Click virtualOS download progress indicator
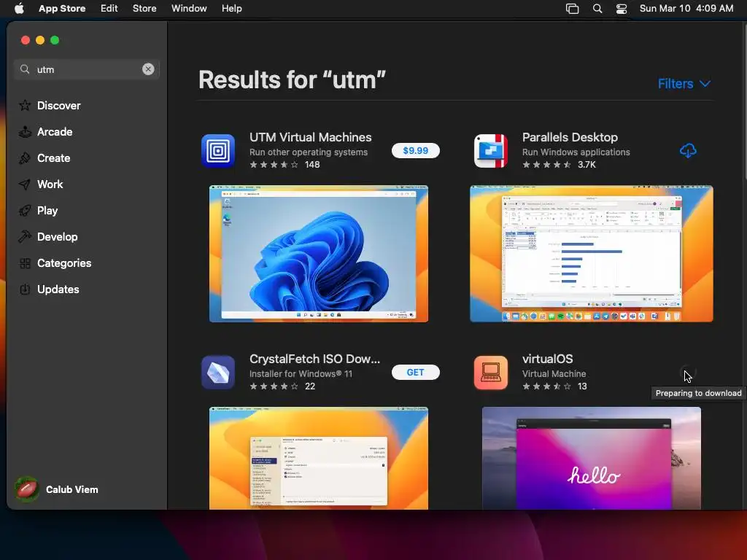The image size is (747, 560). click(x=687, y=373)
